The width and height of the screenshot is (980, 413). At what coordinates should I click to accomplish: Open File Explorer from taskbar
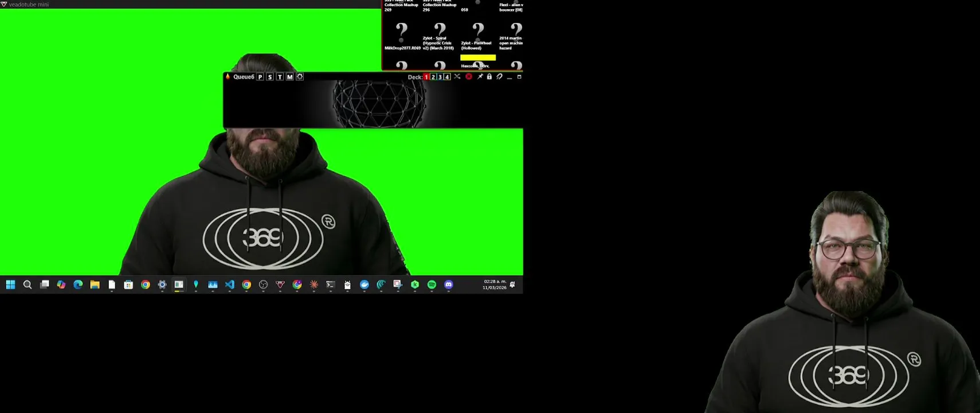pos(95,285)
